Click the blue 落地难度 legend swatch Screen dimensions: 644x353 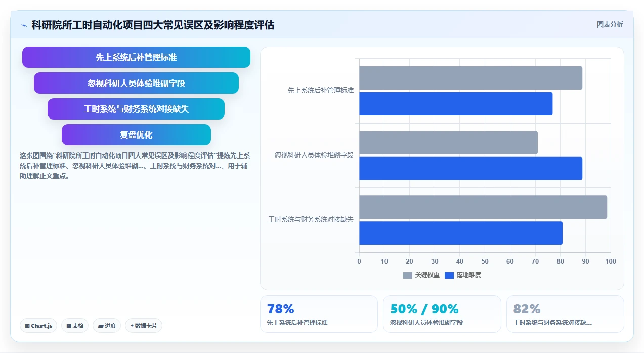point(449,276)
